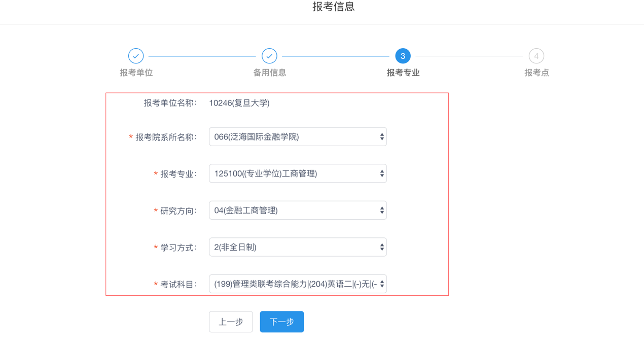Click the 报考院系所名称 field label
The image size is (644, 348).
pyautogui.click(x=166, y=137)
